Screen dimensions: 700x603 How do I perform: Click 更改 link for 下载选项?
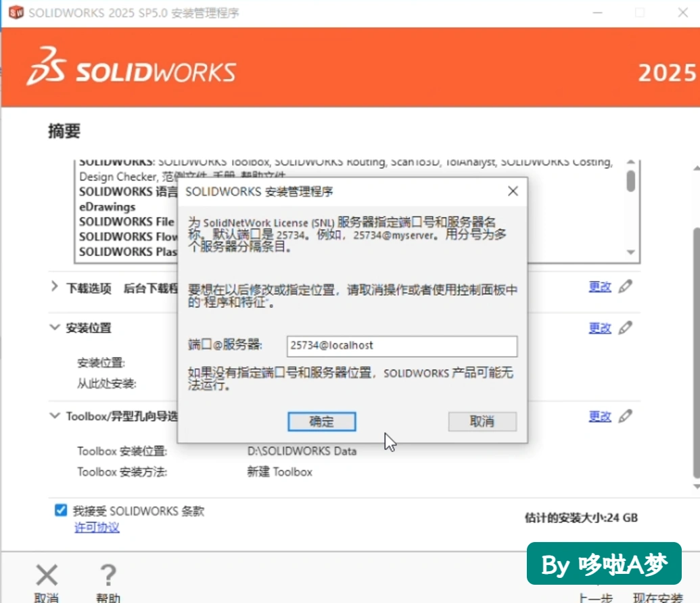point(600,287)
